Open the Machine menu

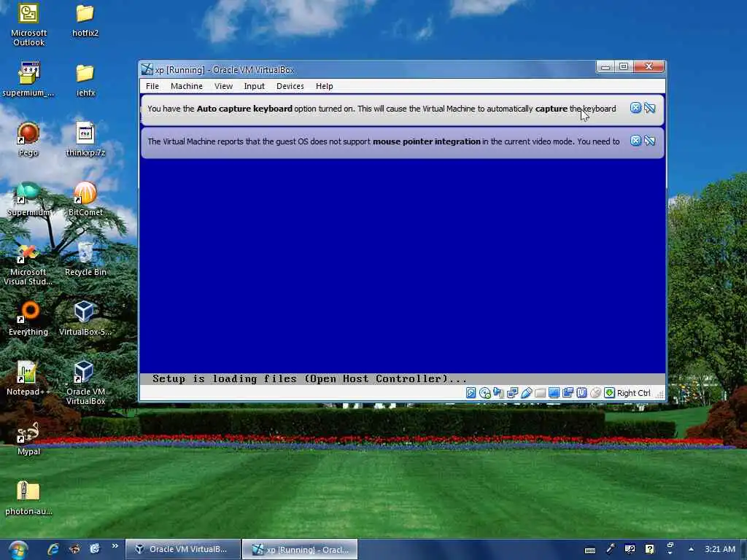(x=186, y=86)
